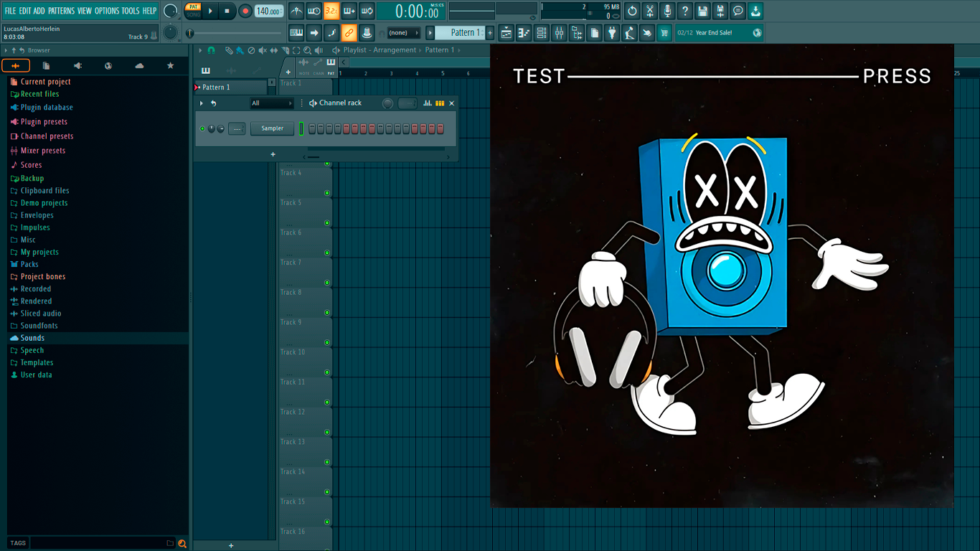Screen dimensions: 980x551
Task: Click the link-to-controller orange chain icon
Action: coord(349,32)
